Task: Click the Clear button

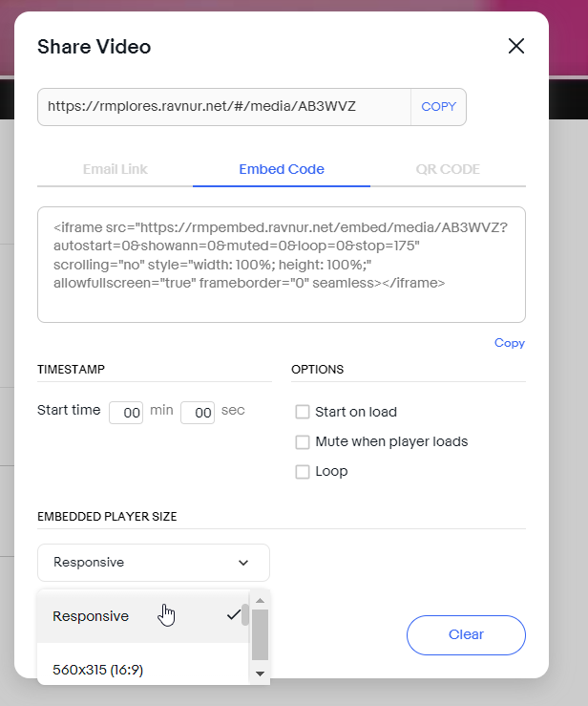Action: 466,635
